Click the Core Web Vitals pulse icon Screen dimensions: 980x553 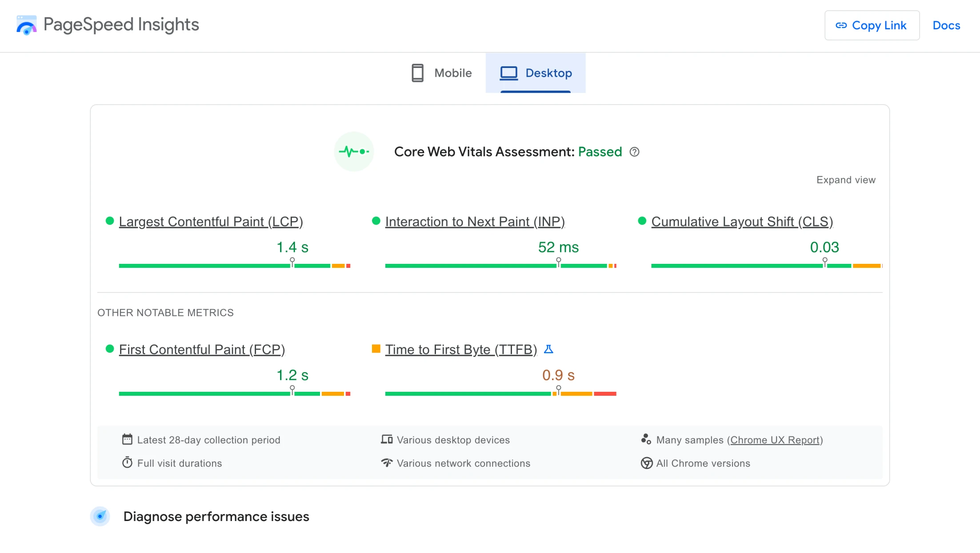(x=354, y=151)
